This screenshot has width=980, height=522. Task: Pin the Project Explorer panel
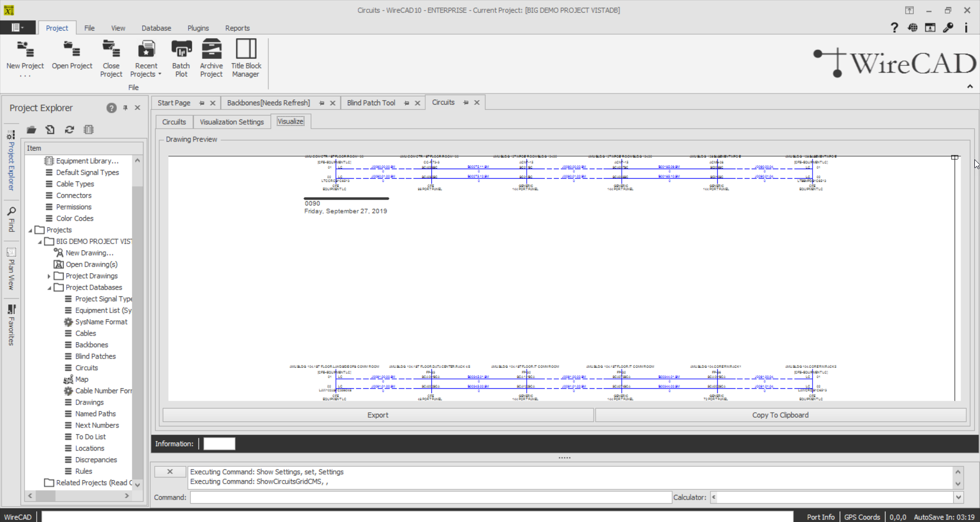point(125,108)
